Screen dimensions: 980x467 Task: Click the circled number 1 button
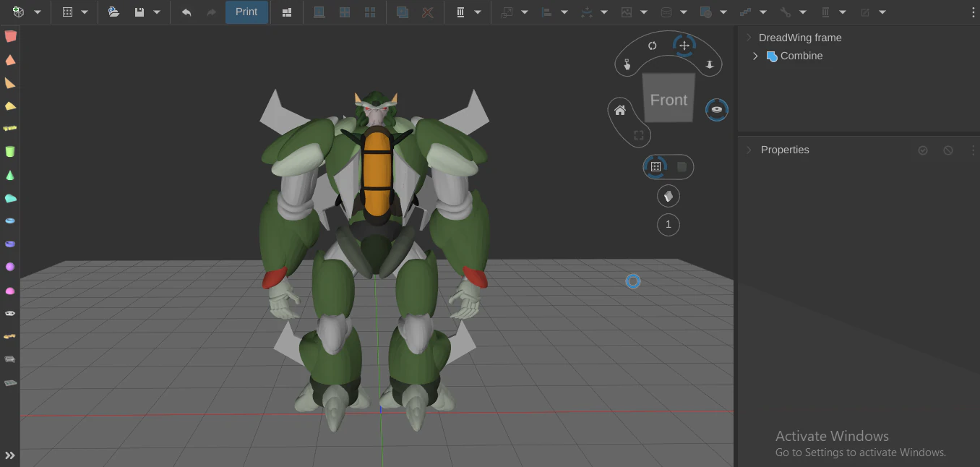[669, 225]
